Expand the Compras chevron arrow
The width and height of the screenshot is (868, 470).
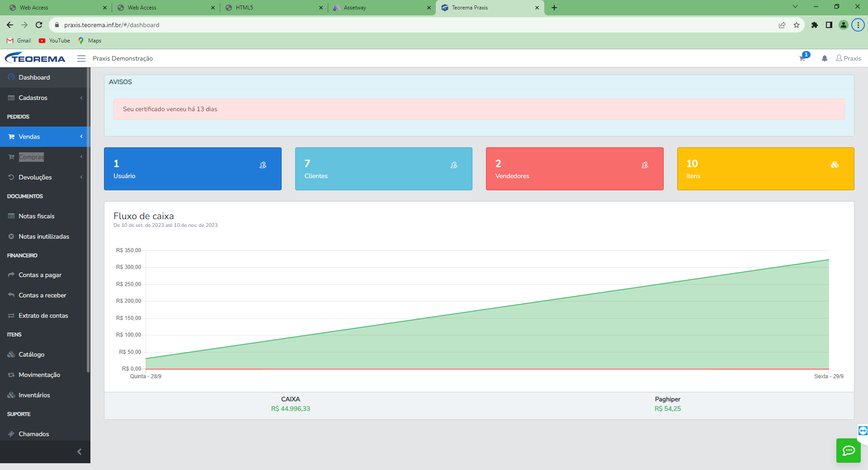click(x=81, y=157)
